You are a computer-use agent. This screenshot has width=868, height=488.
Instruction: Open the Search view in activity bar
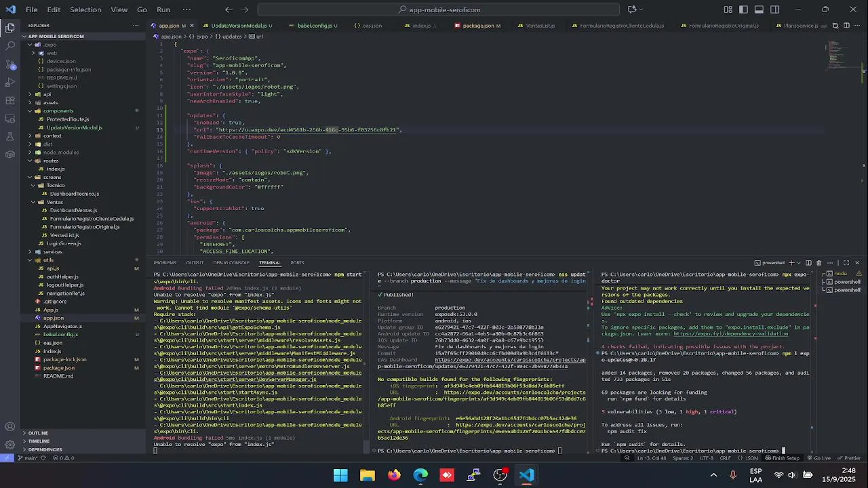point(10,45)
